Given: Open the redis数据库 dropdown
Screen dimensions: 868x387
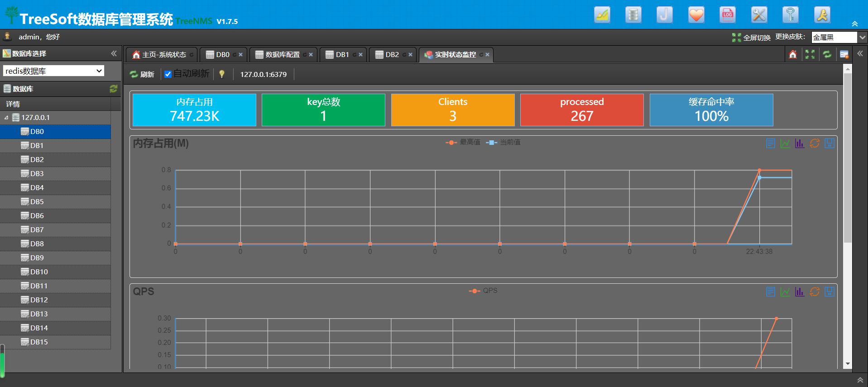Looking at the screenshot, I should click(x=53, y=71).
